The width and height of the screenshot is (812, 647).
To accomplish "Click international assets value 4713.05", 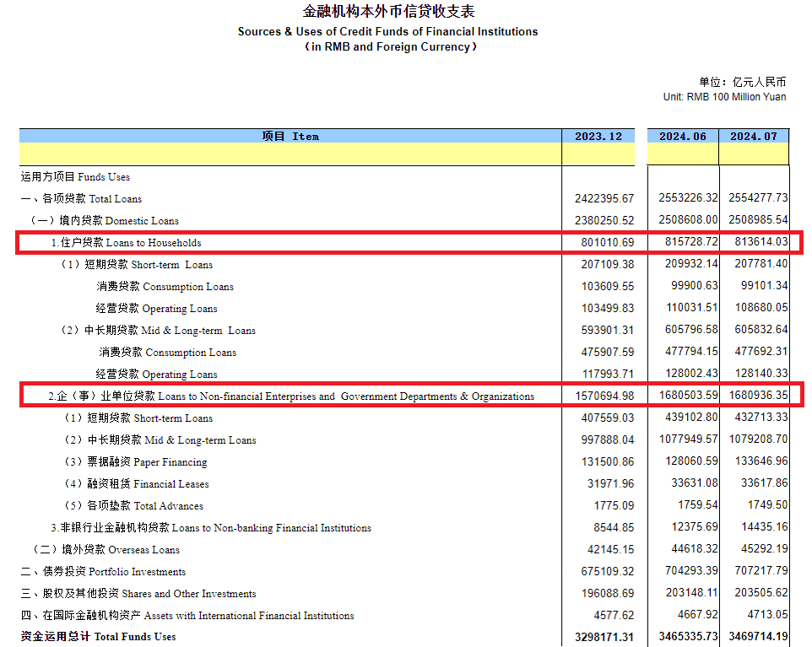I will (767, 614).
